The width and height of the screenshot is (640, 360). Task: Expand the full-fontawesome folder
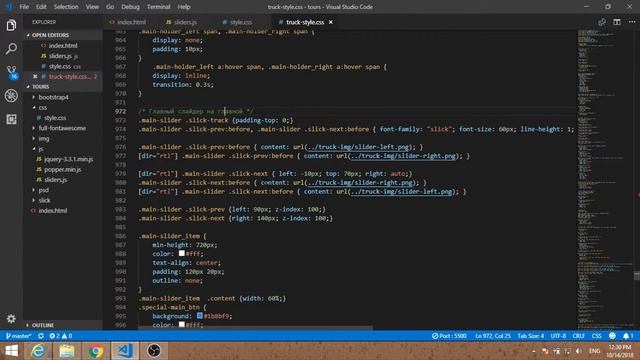coord(62,128)
